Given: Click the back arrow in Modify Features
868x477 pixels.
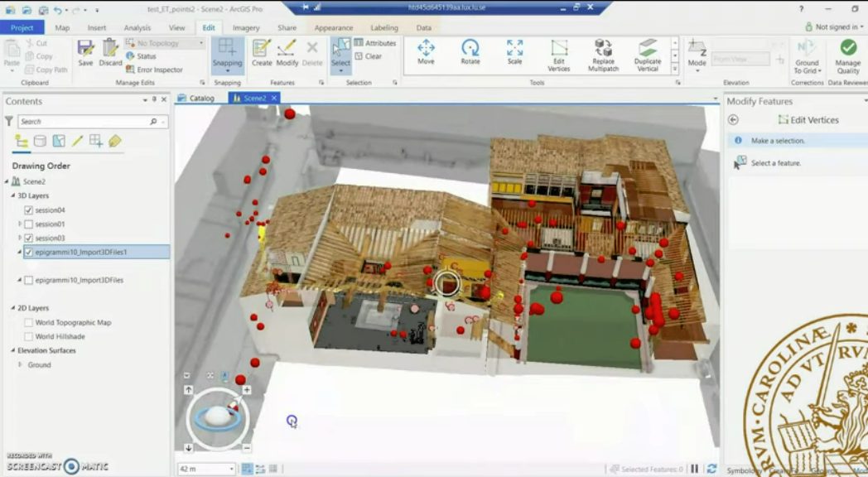Looking at the screenshot, I should (x=734, y=119).
